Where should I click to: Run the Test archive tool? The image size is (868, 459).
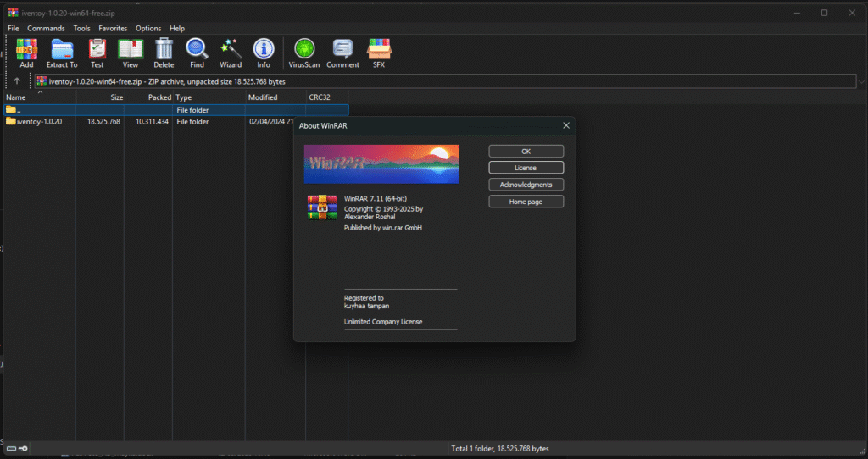click(97, 53)
